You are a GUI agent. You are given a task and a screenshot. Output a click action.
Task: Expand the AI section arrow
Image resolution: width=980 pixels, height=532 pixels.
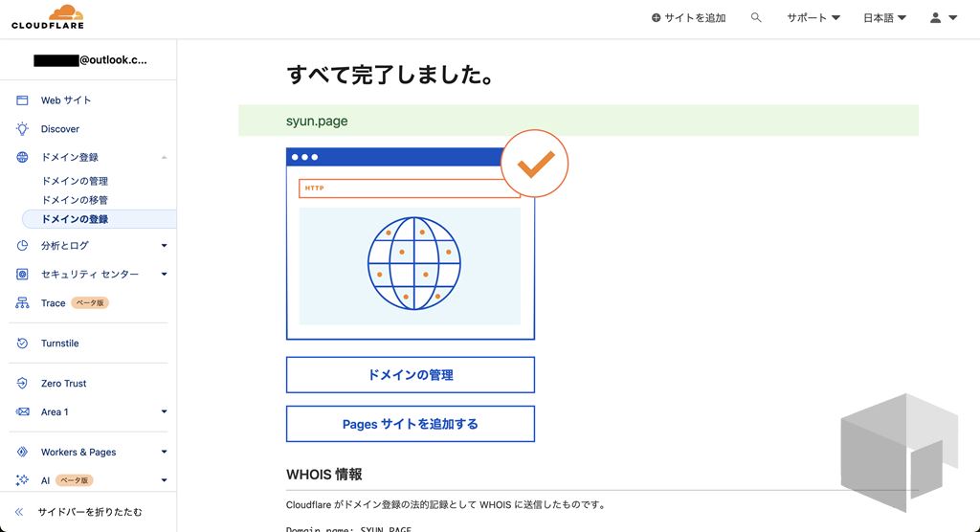pos(164,480)
